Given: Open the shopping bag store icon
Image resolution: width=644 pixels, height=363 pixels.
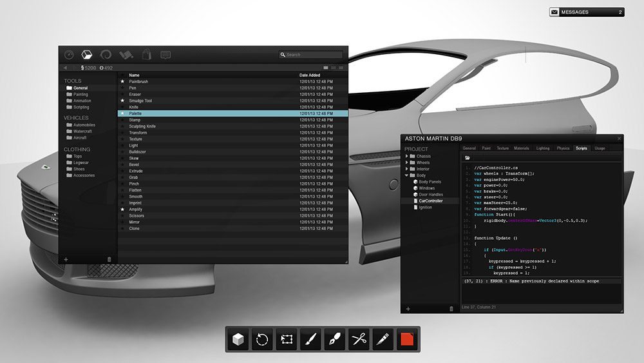Looking at the screenshot, I should tap(147, 55).
